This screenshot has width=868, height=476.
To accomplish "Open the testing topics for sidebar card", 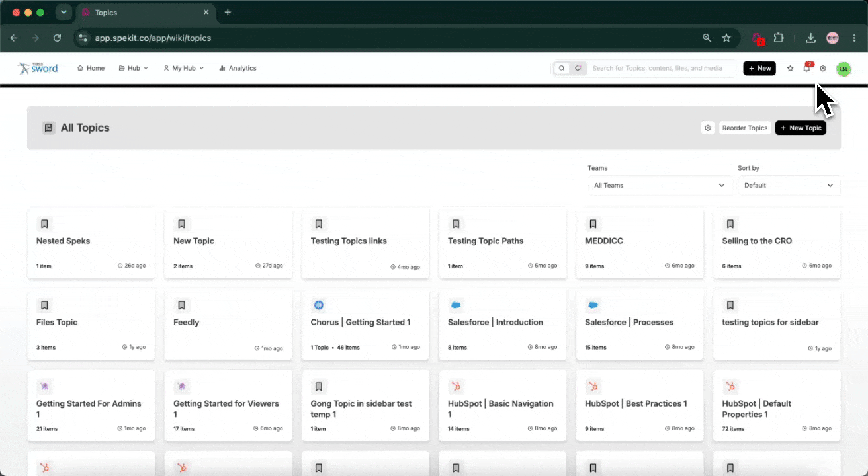I will 777,324.
